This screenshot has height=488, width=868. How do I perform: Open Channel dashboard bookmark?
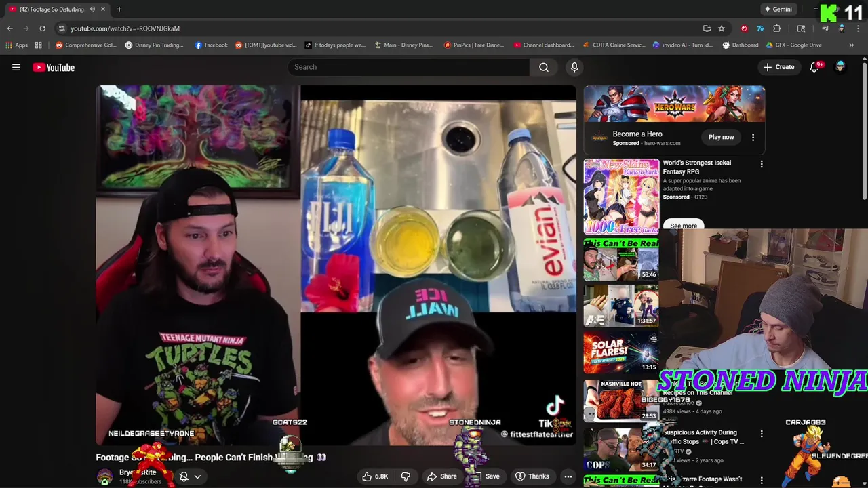coord(544,45)
